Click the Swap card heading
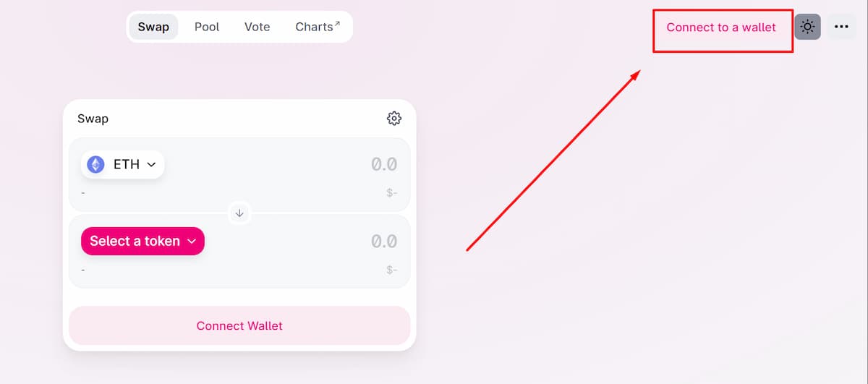Viewport: 868px width, 384px height. pos(93,119)
